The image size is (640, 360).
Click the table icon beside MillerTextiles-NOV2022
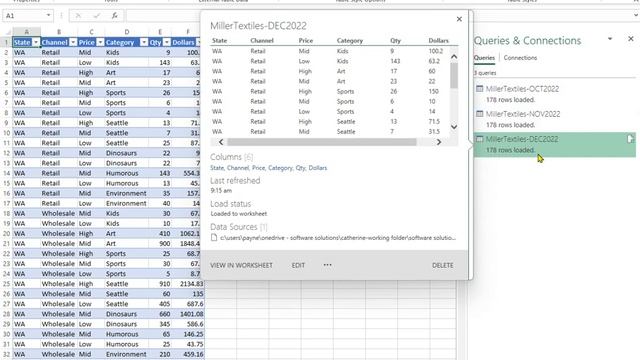tap(480, 114)
